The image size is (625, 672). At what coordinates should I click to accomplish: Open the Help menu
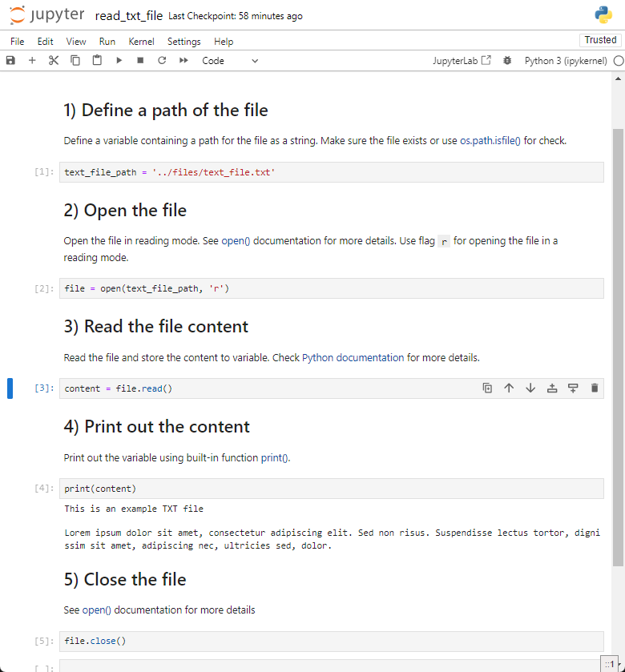click(224, 42)
